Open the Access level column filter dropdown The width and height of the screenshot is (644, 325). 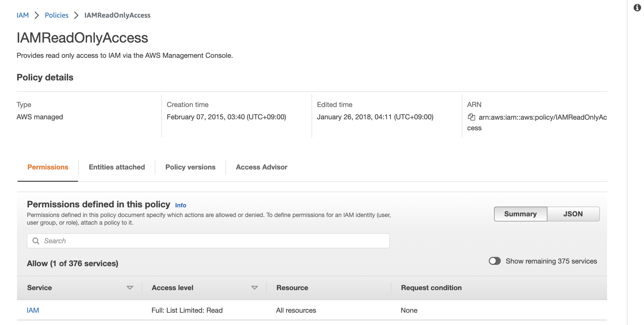click(x=255, y=288)
